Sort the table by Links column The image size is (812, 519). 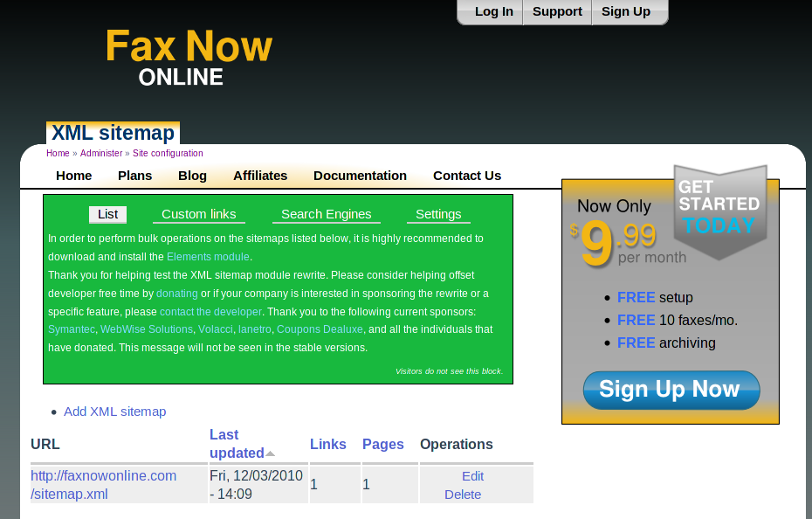[327, 445]
